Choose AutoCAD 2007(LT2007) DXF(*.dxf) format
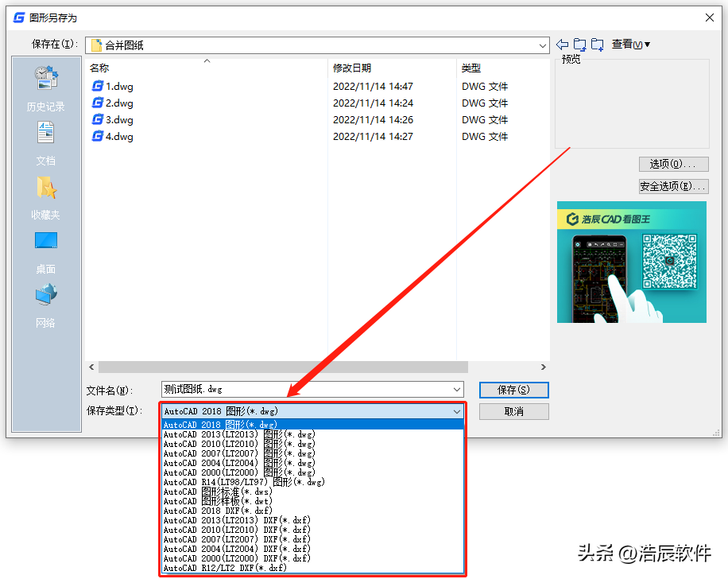This screenshot has width=728, height=579. coord(313,539)
